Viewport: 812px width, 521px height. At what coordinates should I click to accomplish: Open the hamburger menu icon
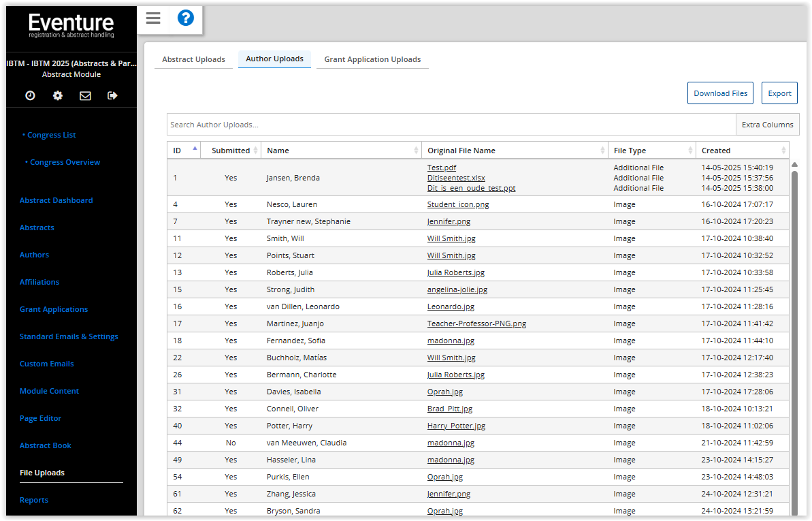(x=152, y=18)
